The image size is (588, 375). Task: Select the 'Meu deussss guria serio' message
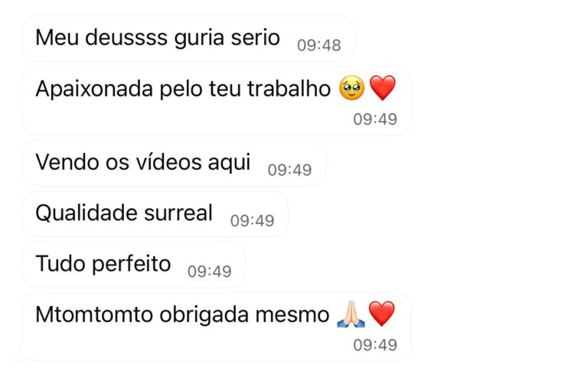click(188, 38)
